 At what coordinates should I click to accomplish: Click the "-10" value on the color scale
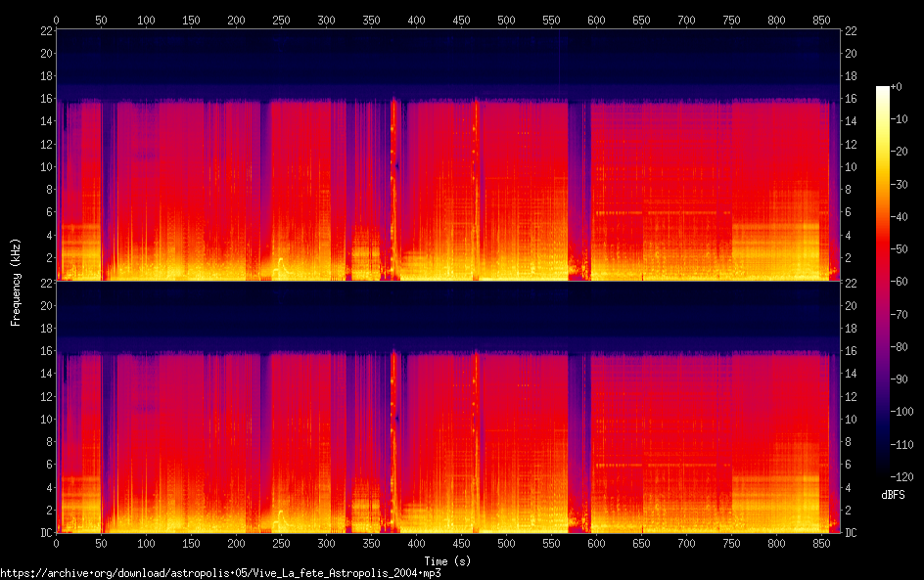[x=899, y=119]
